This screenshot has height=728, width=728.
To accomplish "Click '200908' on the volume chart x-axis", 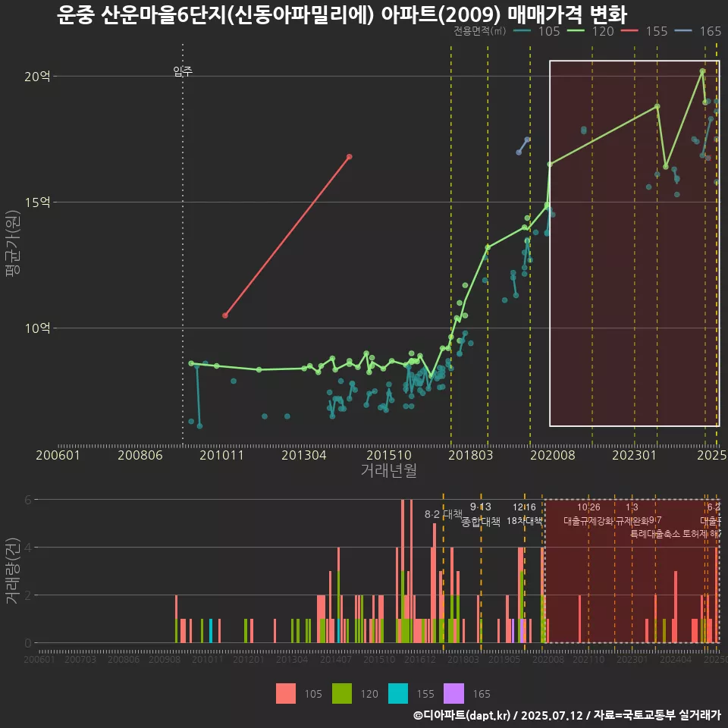I will coord(165,659).
